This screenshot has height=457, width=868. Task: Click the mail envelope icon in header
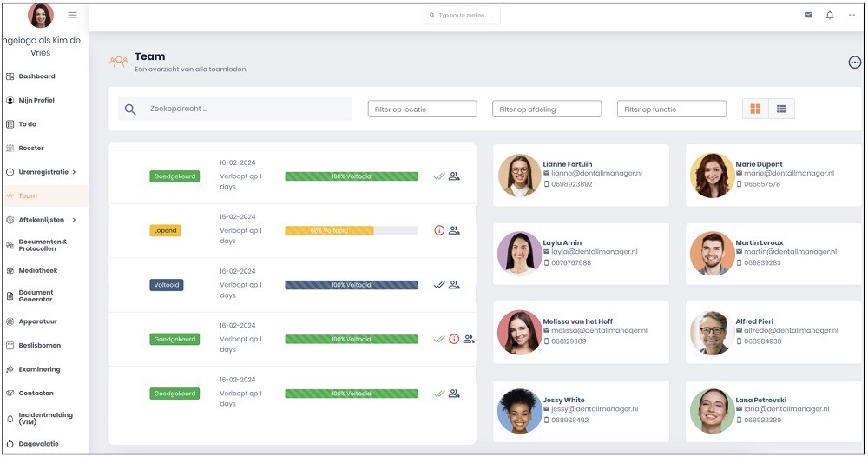coord(808,15)
